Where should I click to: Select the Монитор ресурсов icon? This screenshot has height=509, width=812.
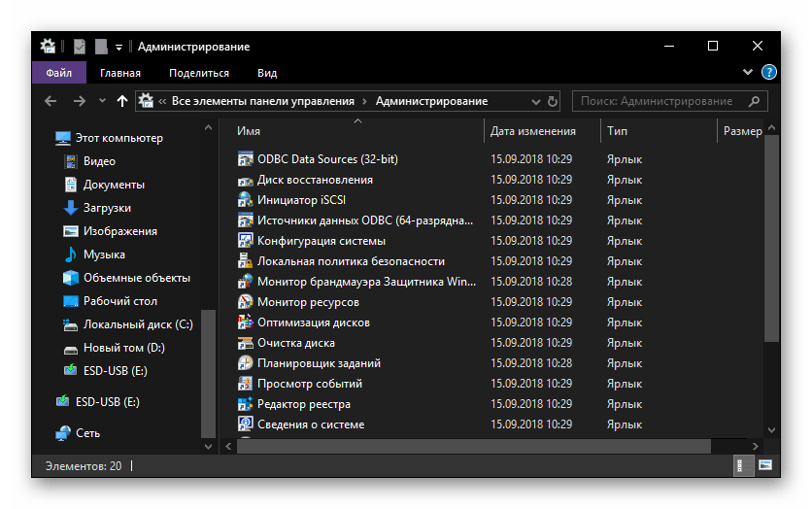246,302
